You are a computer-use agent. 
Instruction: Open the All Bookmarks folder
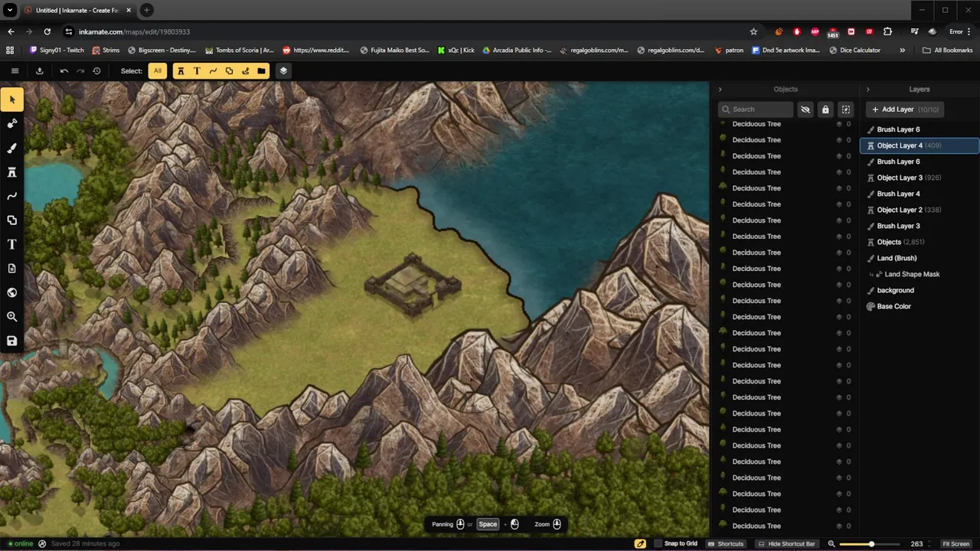947,51
